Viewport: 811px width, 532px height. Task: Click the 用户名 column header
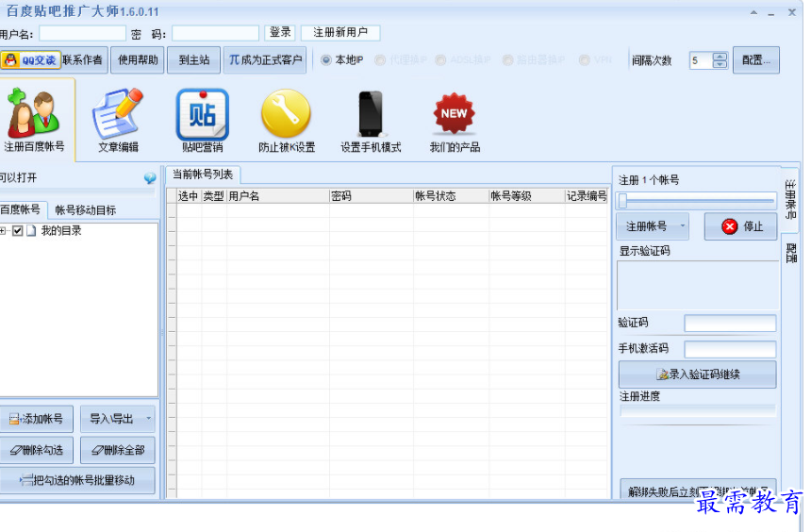point(278,196)
